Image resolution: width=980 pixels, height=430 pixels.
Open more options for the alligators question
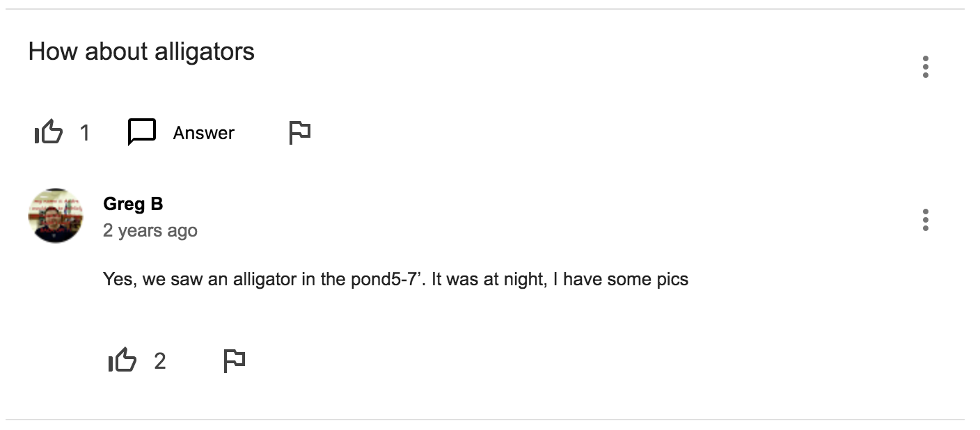pos(925,67)
